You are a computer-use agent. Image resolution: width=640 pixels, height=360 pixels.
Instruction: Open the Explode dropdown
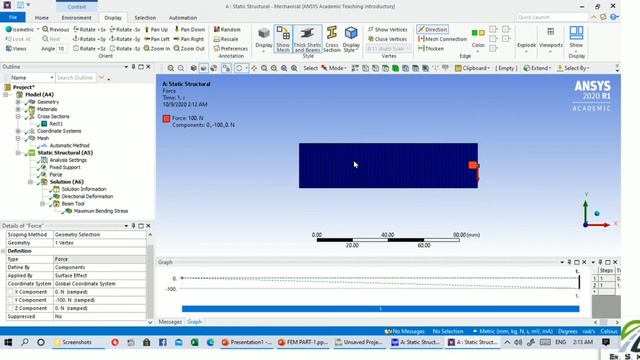click(x=526, y=45)
